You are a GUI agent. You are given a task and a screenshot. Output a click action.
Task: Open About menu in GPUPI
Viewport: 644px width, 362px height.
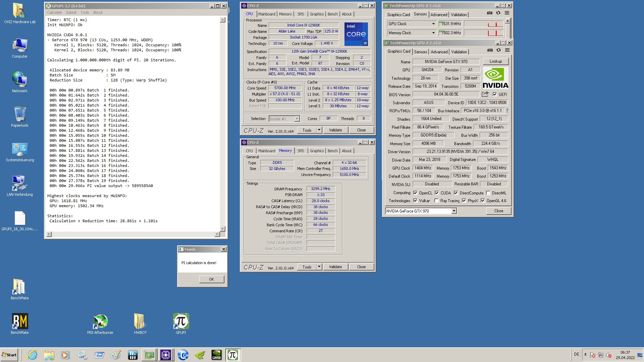98,12
